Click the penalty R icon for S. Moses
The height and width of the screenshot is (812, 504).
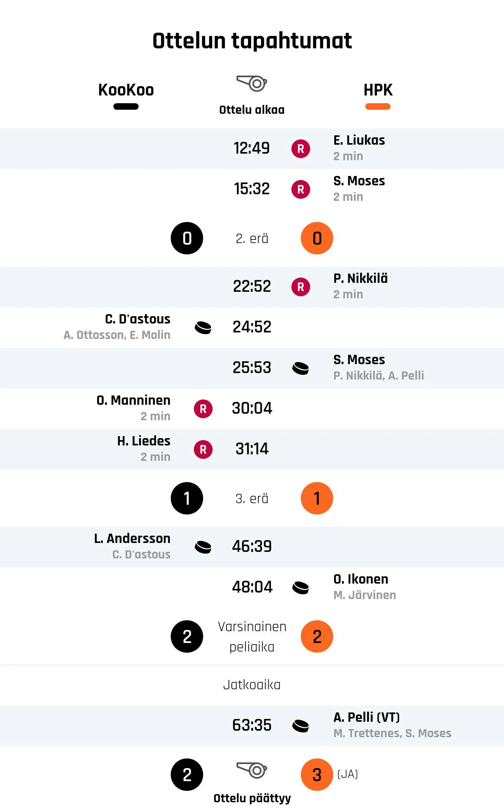pyautogui.click(x=301, y=189)
